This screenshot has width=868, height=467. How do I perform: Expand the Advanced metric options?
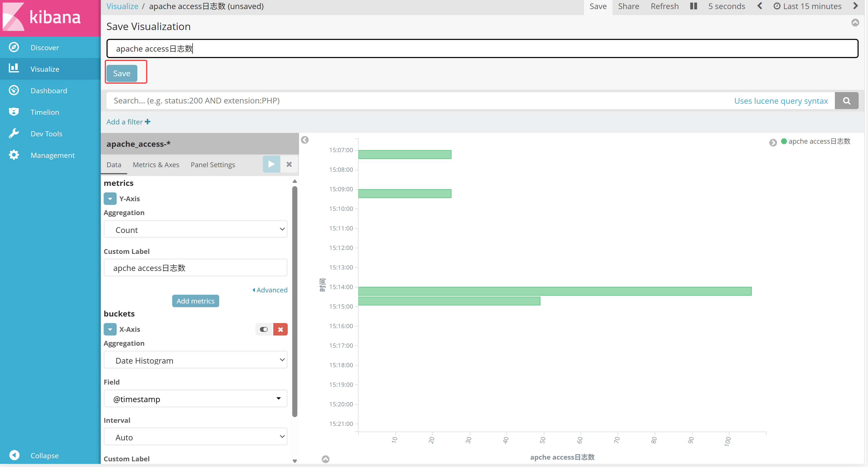(270, 290)
